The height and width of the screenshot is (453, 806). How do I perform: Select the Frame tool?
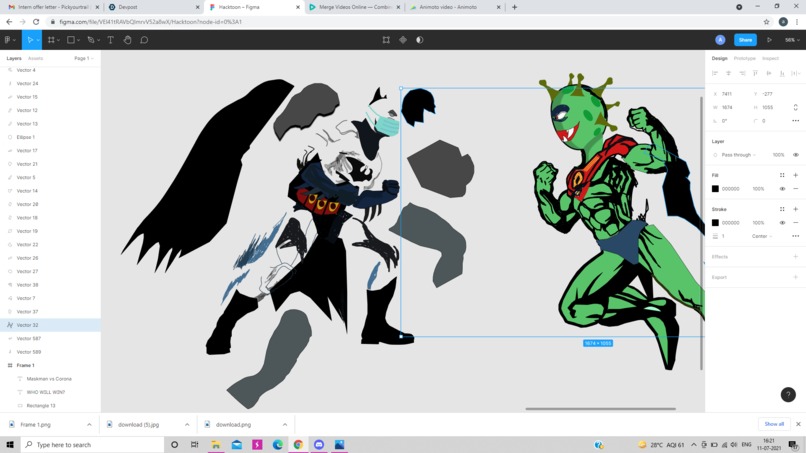[51, 40]
